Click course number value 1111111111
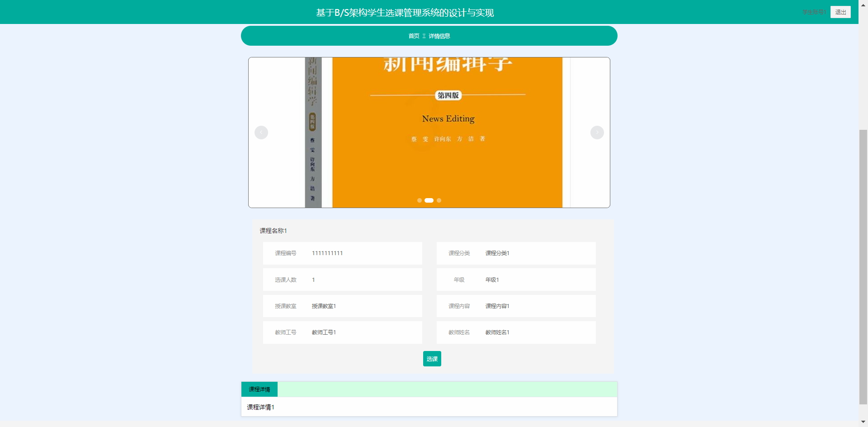Image resolution: width=868 pixels, height=427 pixels. coord(327,253)
